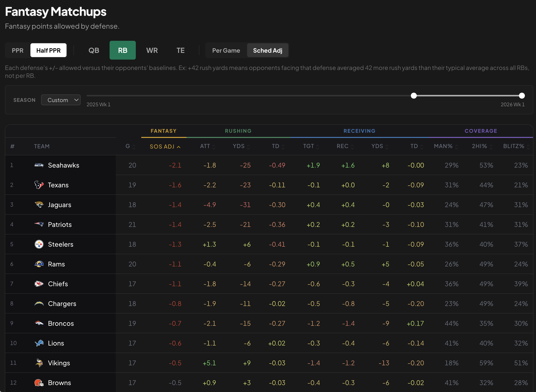The height and width of the screenshot is (392, 536).
Task: Click the Rams team logo icon
Action: point(39,264)
